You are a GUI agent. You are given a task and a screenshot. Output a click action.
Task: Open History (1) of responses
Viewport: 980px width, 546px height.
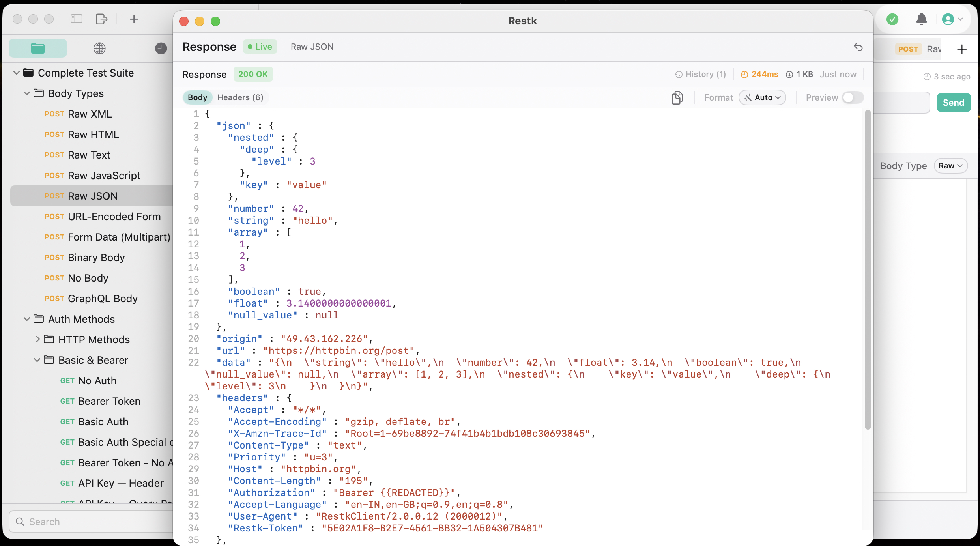(x=700, y=74)
